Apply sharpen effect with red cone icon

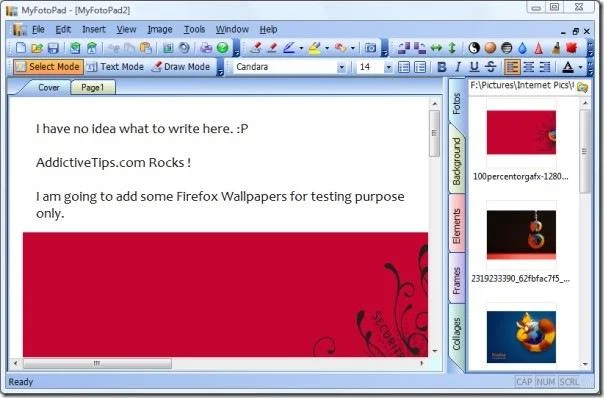click(539, 48)
